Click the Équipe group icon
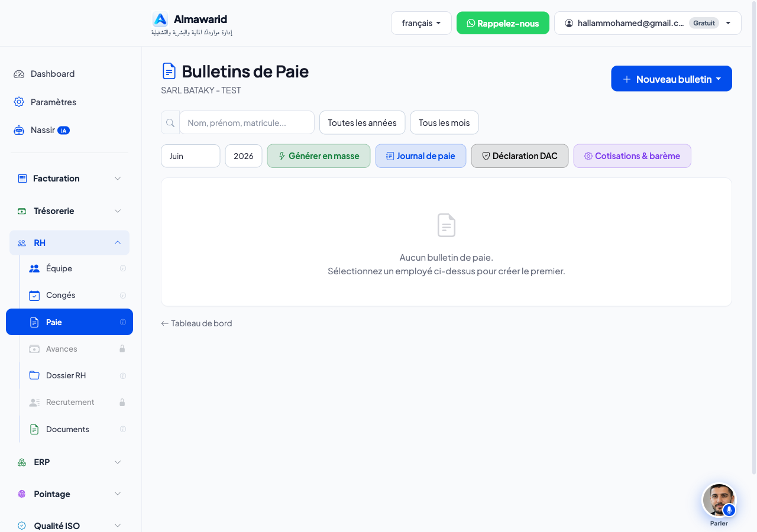The height and width of the screenshot is (532, 757). 34,268
